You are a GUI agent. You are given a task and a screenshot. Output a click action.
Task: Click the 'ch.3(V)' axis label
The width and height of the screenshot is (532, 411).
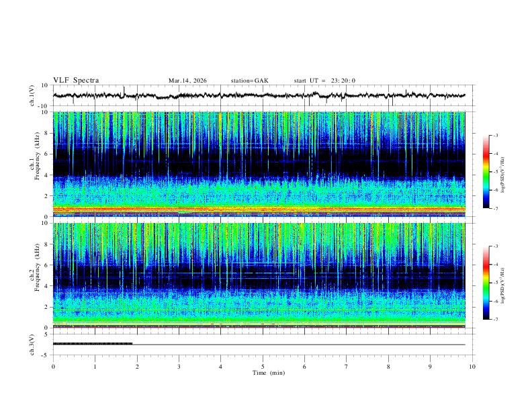32,345
